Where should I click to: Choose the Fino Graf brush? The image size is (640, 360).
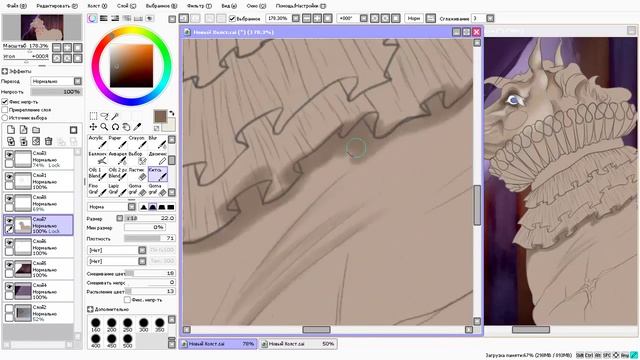click(97, 189)
